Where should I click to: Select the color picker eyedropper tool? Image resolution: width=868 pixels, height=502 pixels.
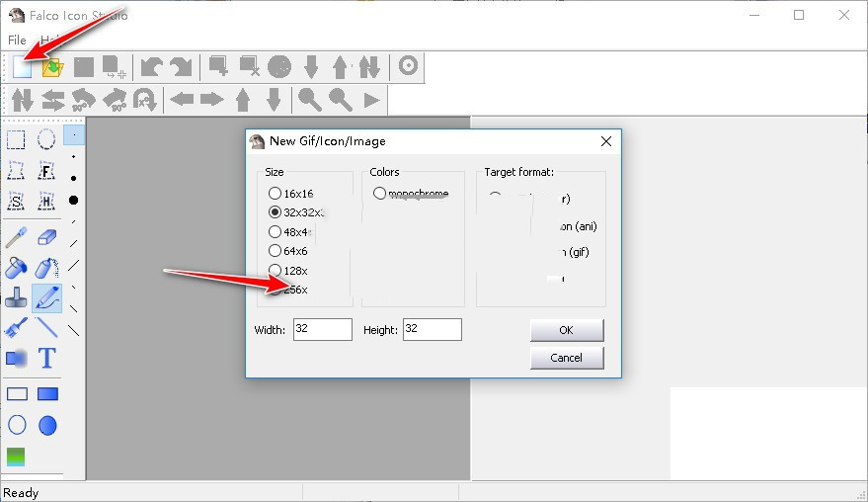(16, 237)
